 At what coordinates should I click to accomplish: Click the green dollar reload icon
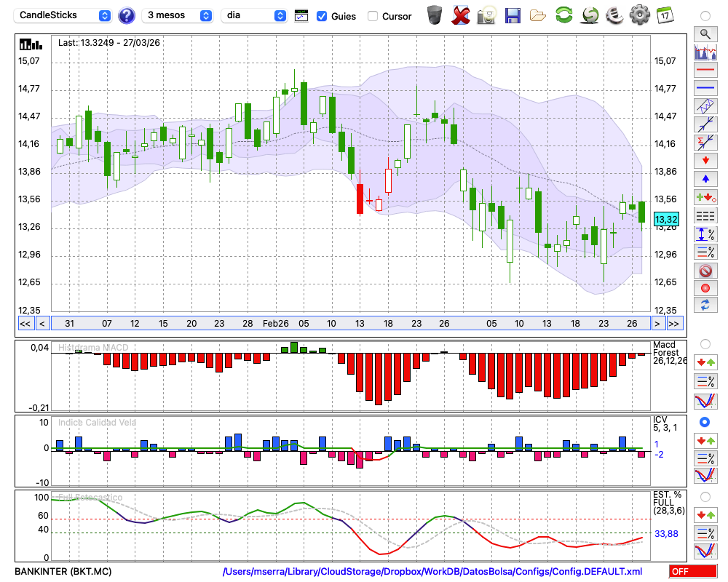[x=590, y=15]
